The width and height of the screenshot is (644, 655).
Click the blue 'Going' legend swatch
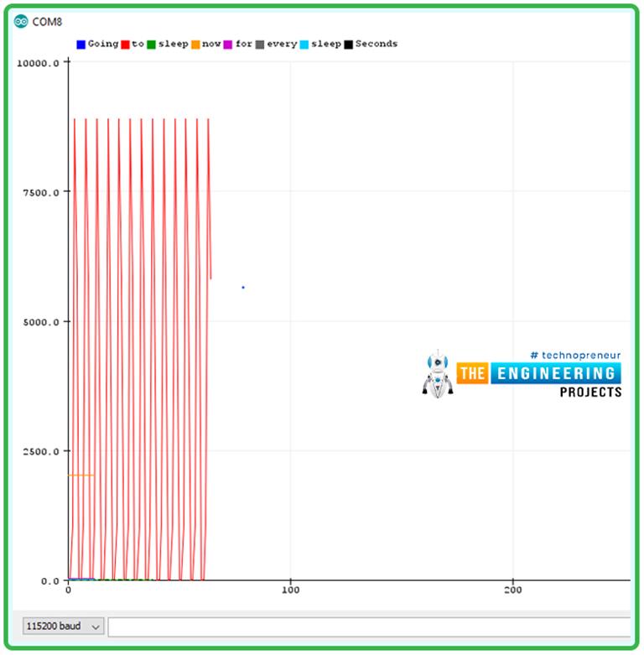pyautogui.click(x=81, y=44)
